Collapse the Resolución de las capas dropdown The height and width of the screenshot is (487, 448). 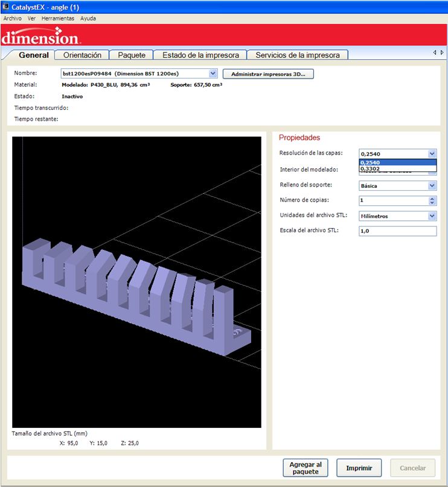[x=432, y=154]
